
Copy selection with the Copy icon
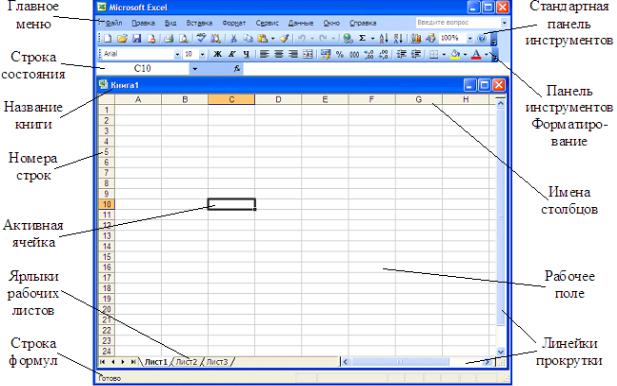(248, 38)
